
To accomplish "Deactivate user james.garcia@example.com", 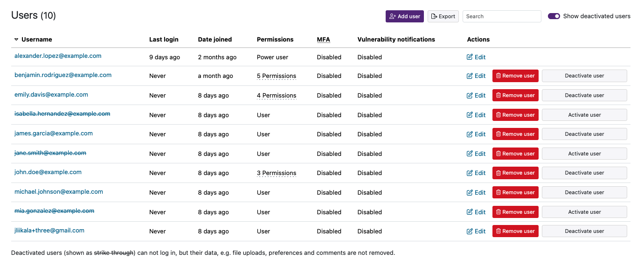I will [x=584, y=134].
